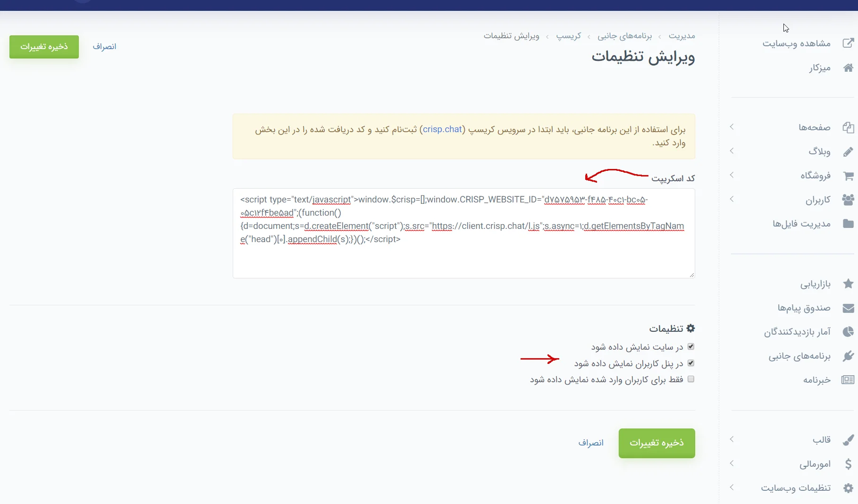Click the home icon next to میزکار

click(x=848, y=67)
